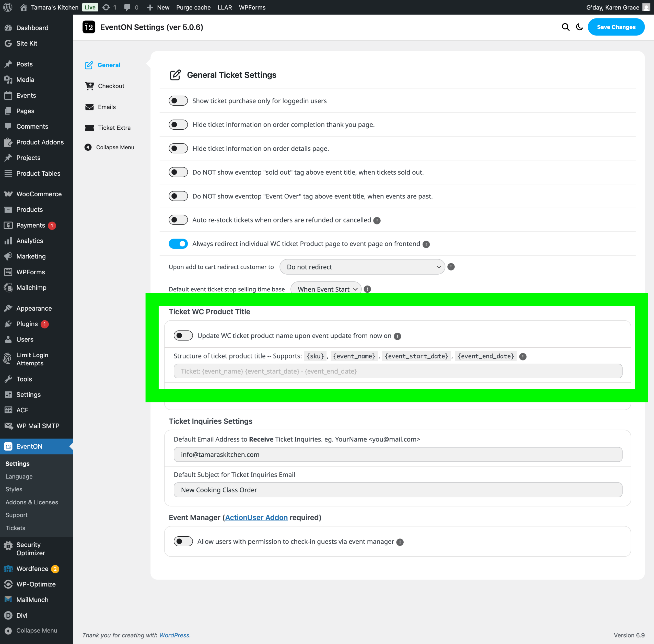Click info icon beside Auto re-stock tickets
The width and height of the screenshot is (654, 644).
pos(377,221)
